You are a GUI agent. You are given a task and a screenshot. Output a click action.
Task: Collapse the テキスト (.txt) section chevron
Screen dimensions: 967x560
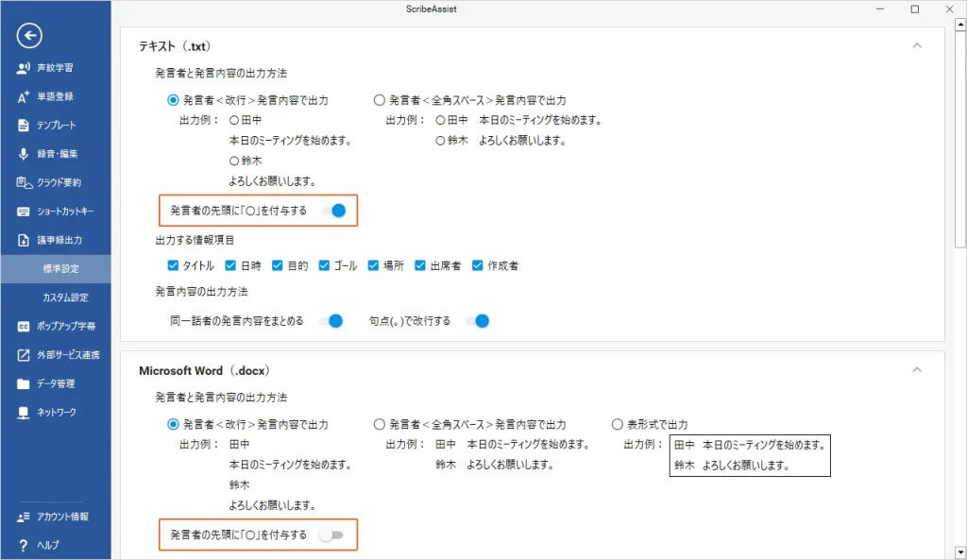(916, 45)
